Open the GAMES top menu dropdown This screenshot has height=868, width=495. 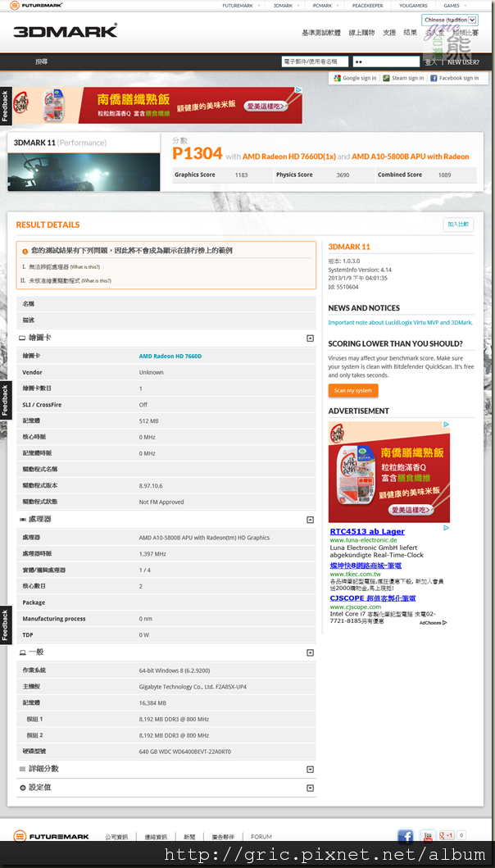tap(455, 6)
